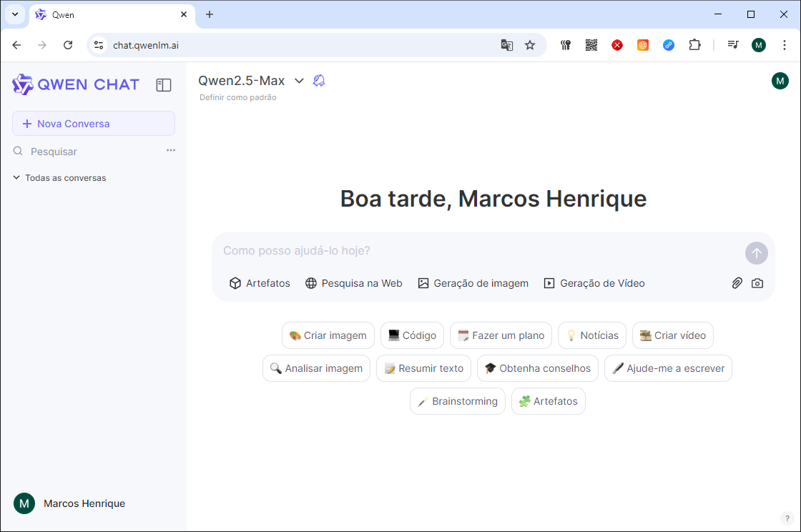Toggle Geração de Vídeo mode
The width and height of the screenshot is (801, 532).
pyautogui.click(x=594, y=283)
